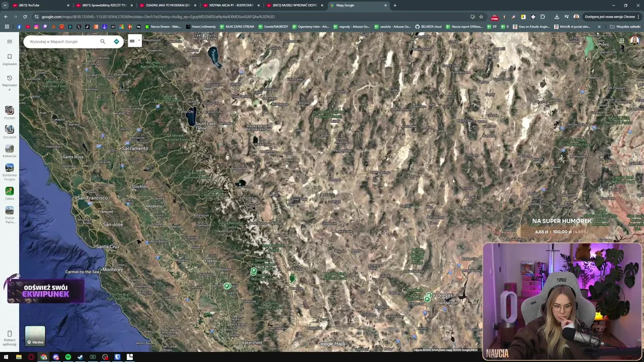Switch to the (6672) YouTube tab
The width and height of the screenshot is (644, 362).
40,5
